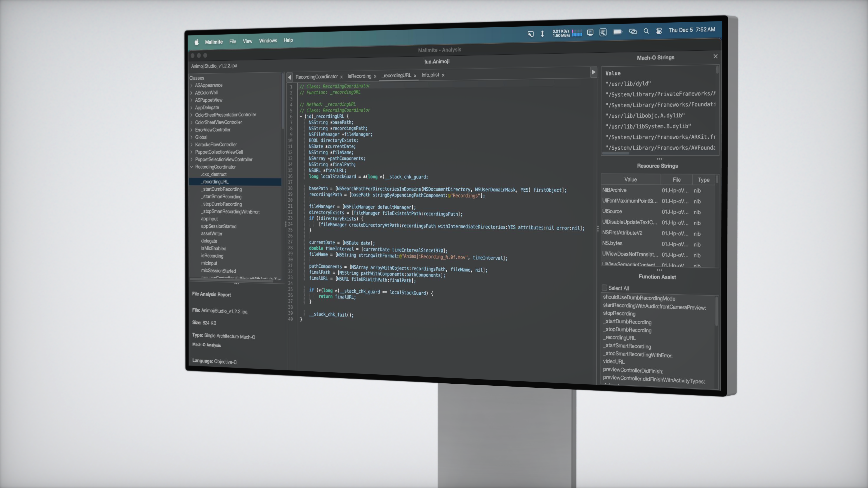Image resolution: width=868 pixels, height=488 pixels.
Task: Open the View menu
Action: (x=247, y=41)
